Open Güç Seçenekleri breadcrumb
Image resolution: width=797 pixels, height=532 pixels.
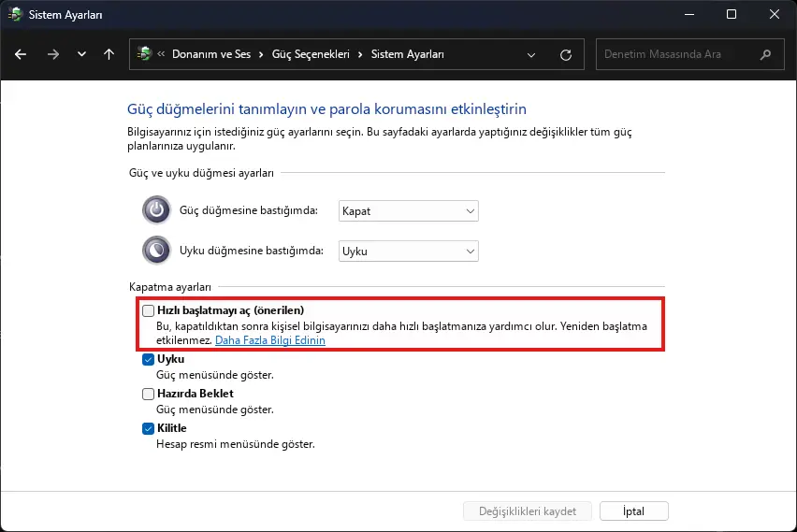click(311, 54)
